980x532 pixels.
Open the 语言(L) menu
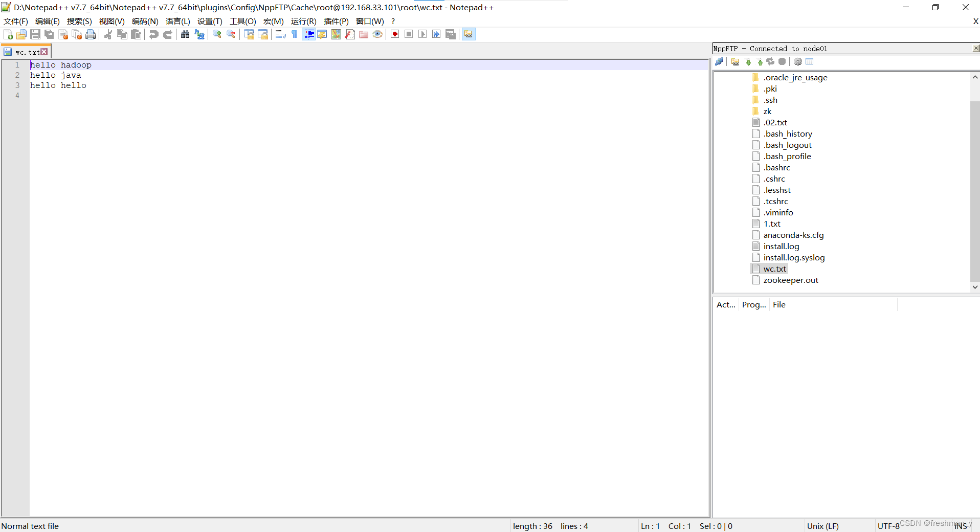click(x=177, y=21)
